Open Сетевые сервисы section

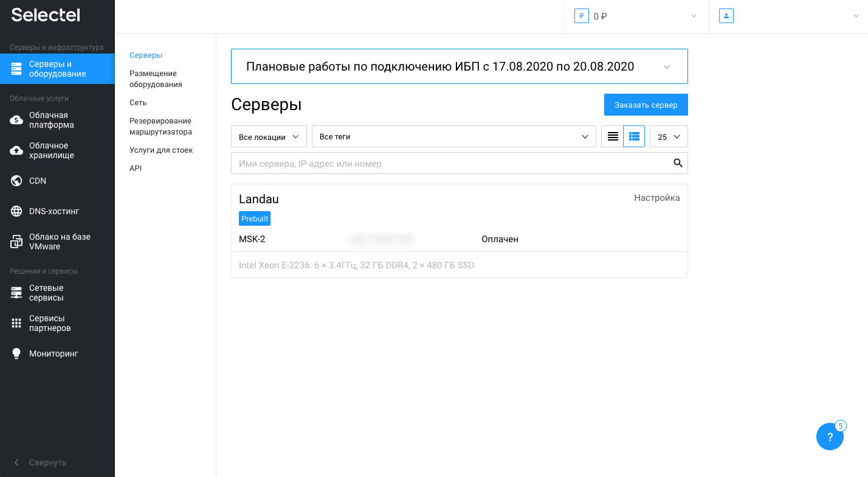click(57, 293)
